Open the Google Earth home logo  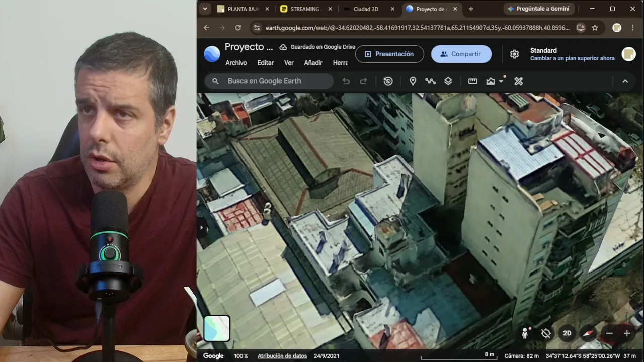[x=212, y=54]
